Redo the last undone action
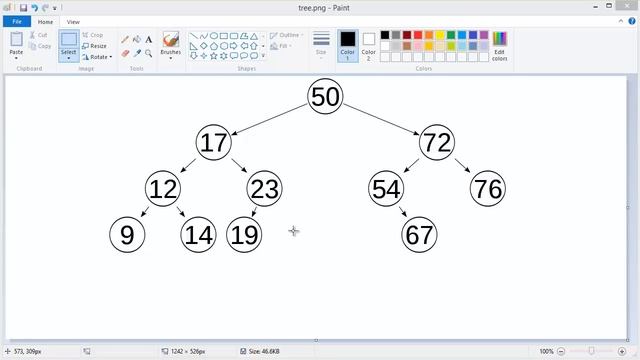 click(45, 8)
